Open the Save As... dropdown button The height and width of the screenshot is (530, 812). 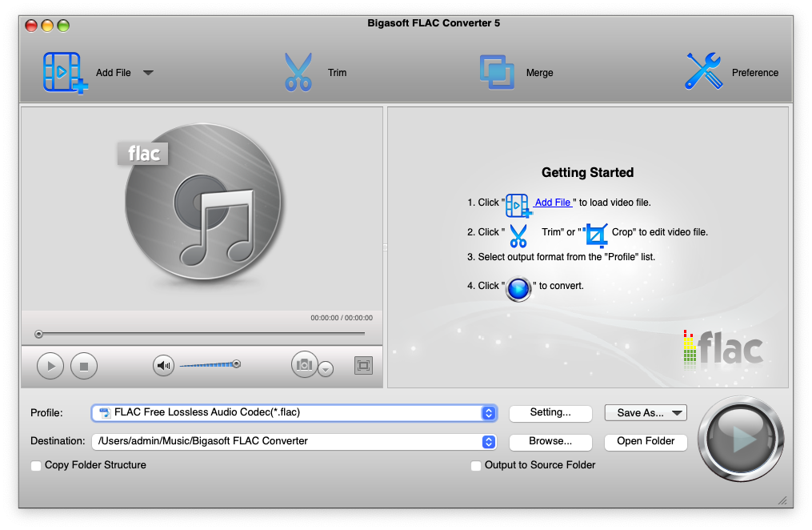click(x=646, y=413)
